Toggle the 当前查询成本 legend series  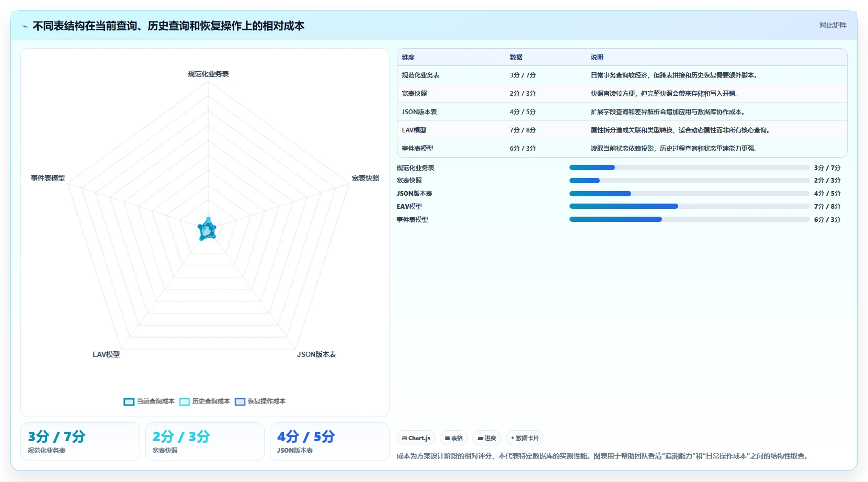click(x=149, y=401)
